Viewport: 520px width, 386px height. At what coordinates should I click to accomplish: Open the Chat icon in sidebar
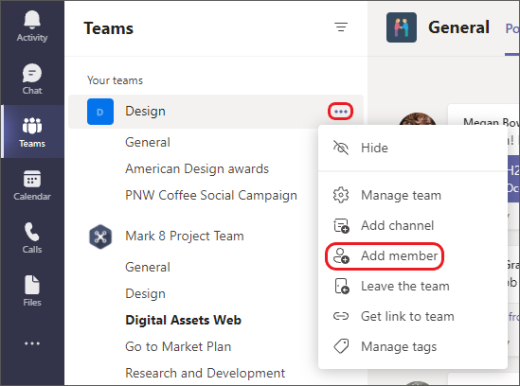pos(32,73)
